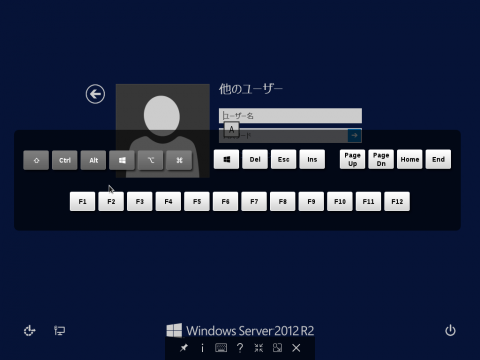Open input language indicator A
Viewport: 480px width, 360px height.
[x=231, y=129]
